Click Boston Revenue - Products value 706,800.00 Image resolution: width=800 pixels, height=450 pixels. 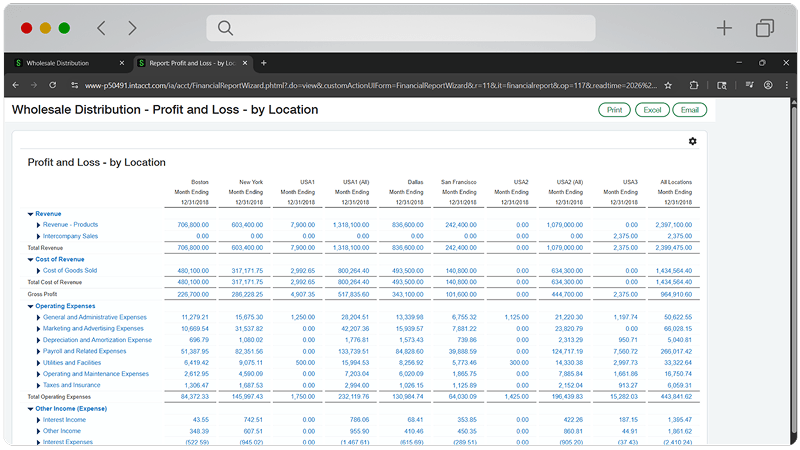193,224
